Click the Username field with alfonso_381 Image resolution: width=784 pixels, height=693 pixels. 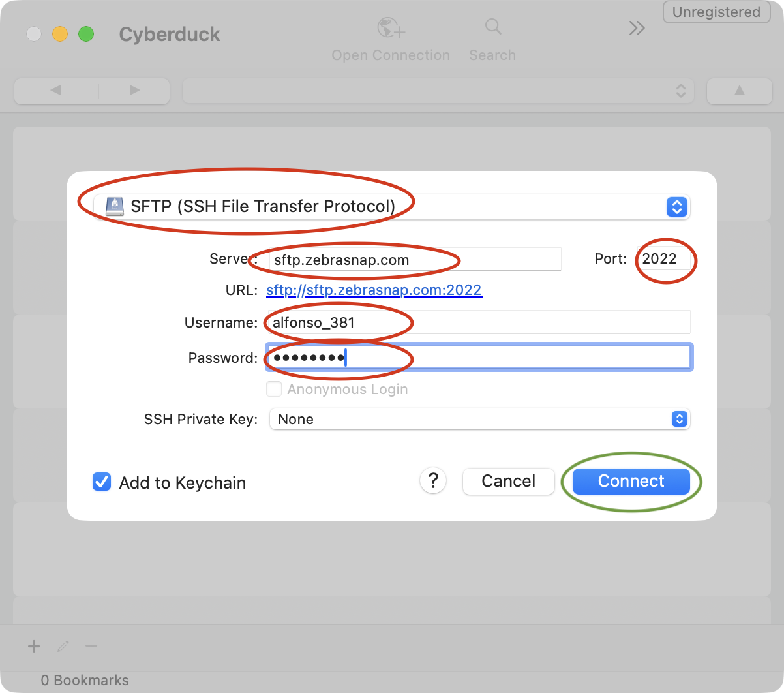point(479,322)
